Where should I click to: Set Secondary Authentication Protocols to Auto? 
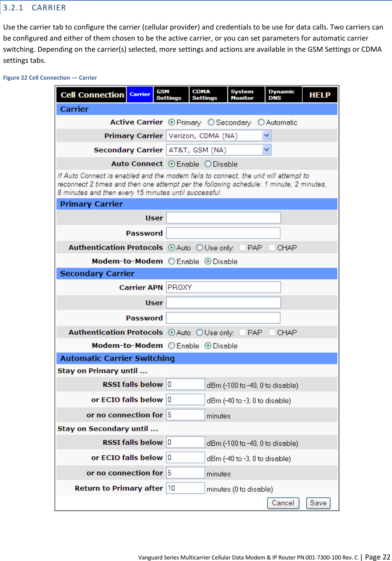171,332
